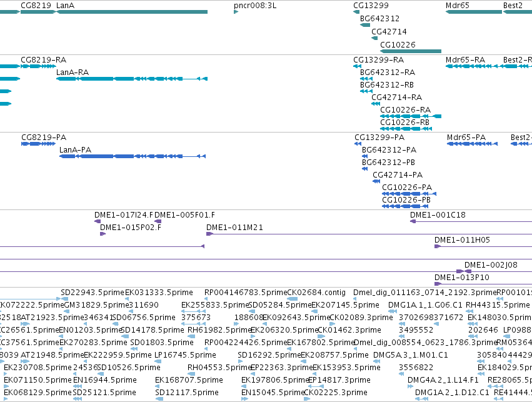Click the CG8219 gene label
The image size is (532, 402).
point(36,6)
